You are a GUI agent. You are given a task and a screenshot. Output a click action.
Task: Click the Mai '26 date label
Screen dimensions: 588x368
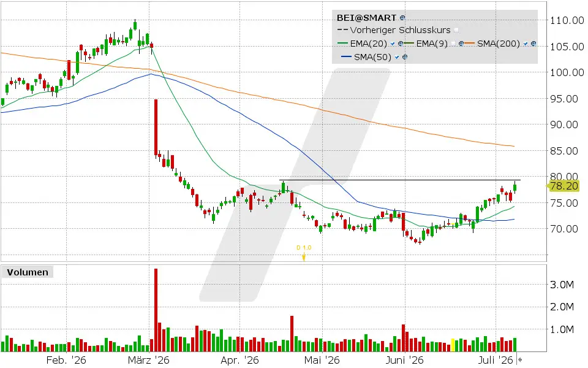[x=322, y=360]
